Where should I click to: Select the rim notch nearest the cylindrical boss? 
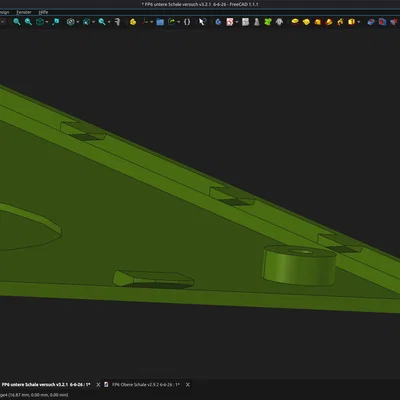click(x=340, y=243)
